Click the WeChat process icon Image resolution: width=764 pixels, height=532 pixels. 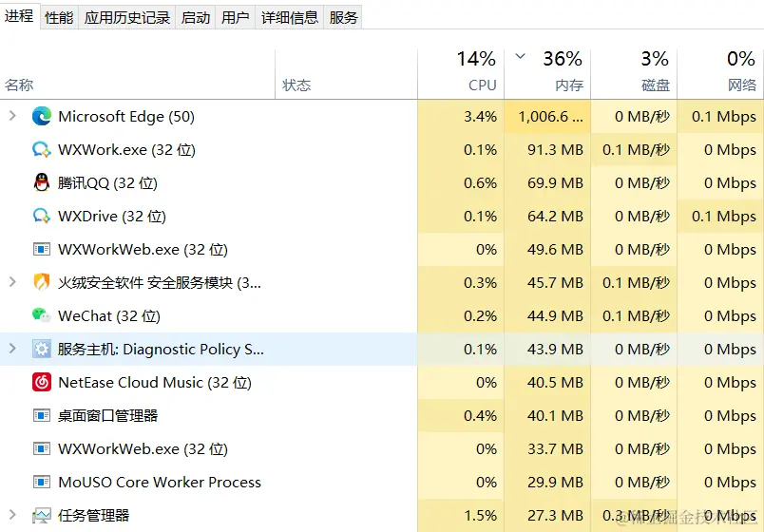42,315
